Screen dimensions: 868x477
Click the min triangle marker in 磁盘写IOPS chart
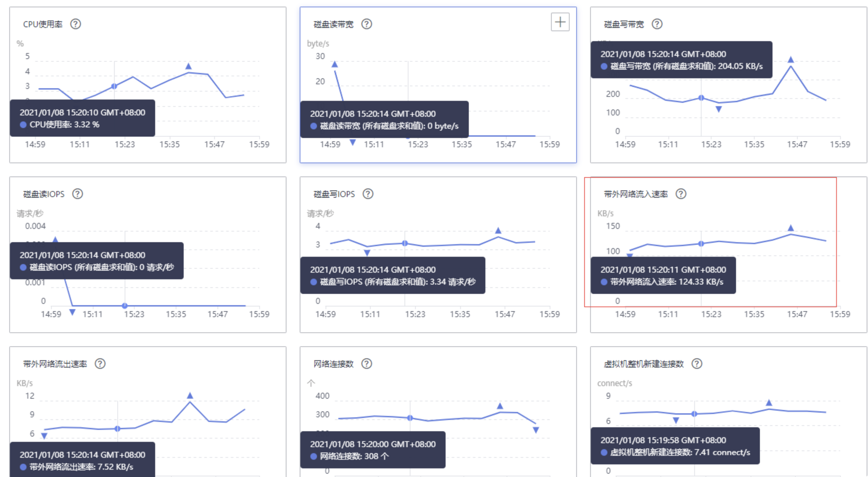point(367,253)
